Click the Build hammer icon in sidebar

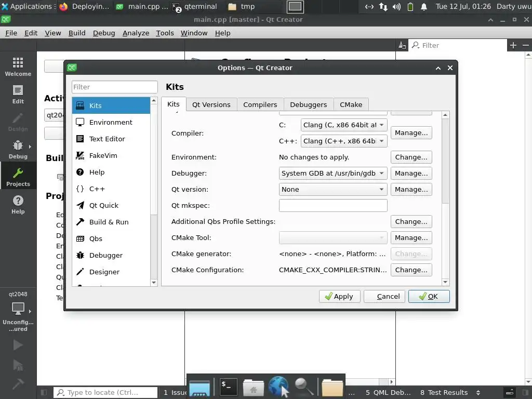point(18,384)
